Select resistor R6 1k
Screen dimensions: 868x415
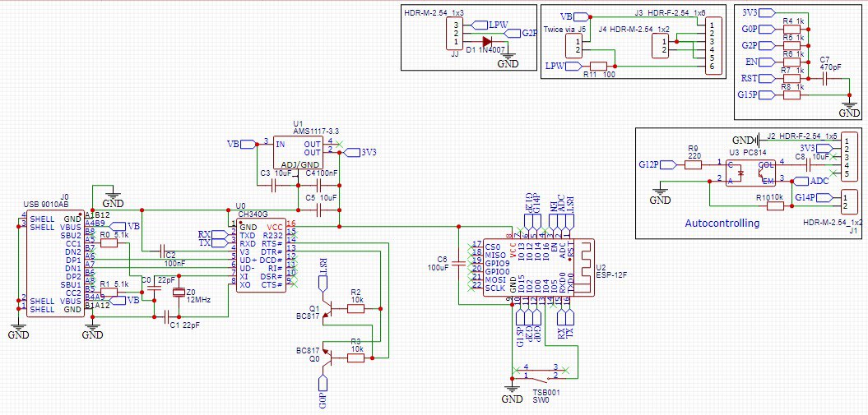pos(792,62)
